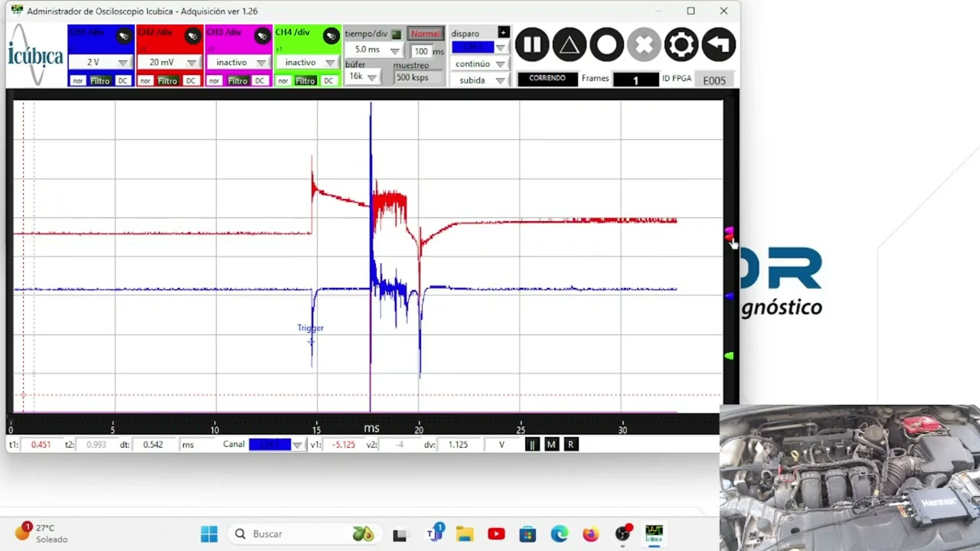Open the Canal cursor channel dropdown
The width and height of the screenshot is (980, 551).
(276, 445)
